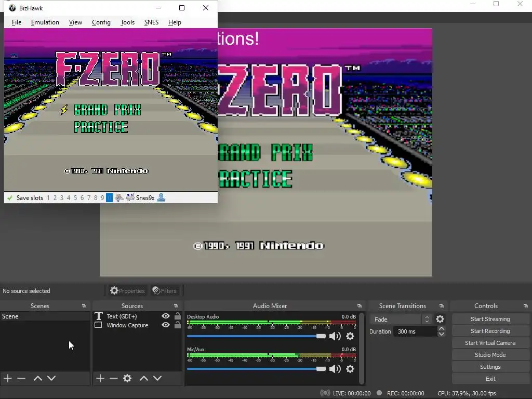Screen dimensions: 532x399
Task: Pop out the Scenes dock
Action: click(x=84, y=306)
